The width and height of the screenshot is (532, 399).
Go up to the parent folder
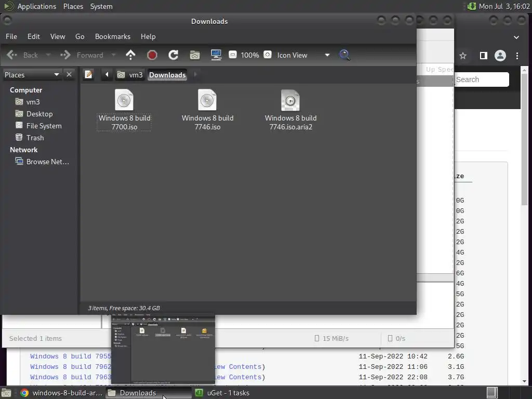130,55
